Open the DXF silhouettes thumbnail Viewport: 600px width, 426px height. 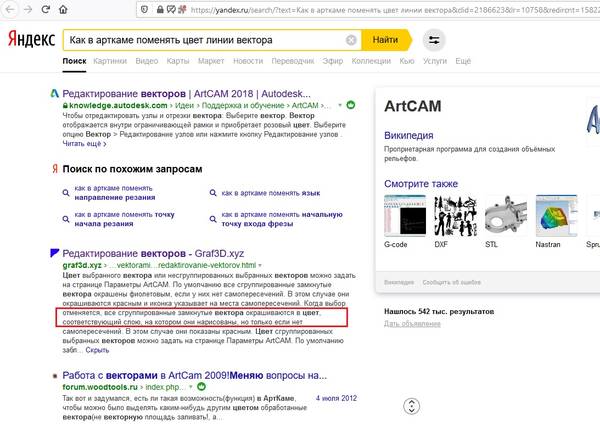pyautogui.click(x=455, y=215)
